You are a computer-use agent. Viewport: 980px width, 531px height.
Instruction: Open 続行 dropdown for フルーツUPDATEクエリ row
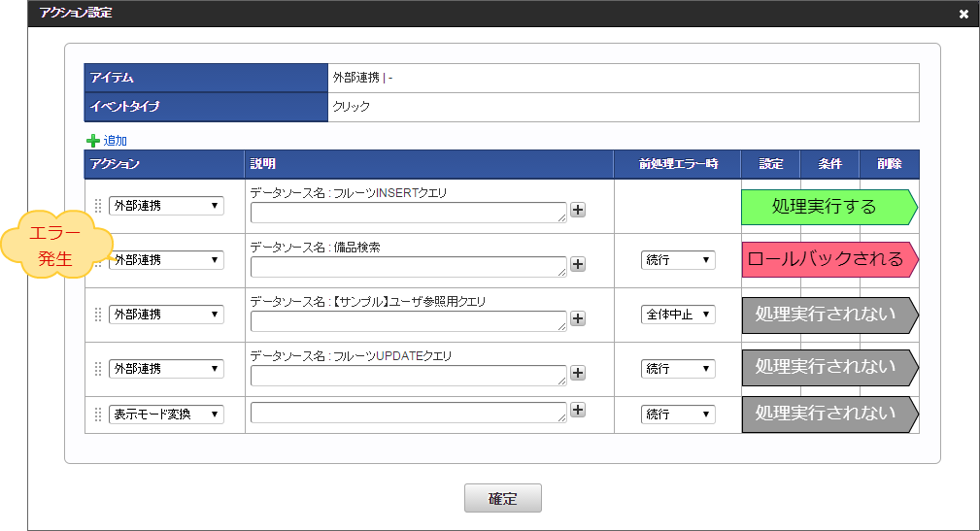pos(678,369)
